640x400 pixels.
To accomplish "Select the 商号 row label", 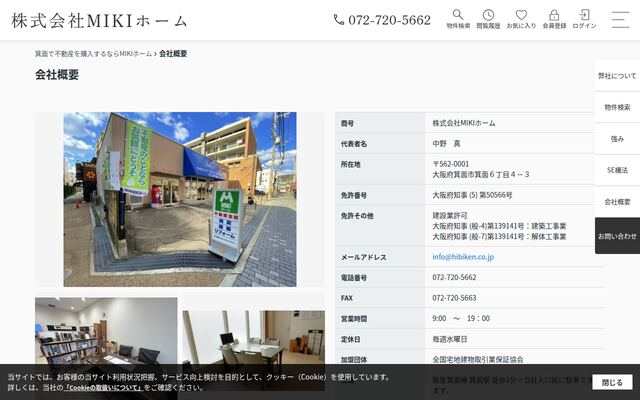I will point(347,123).
